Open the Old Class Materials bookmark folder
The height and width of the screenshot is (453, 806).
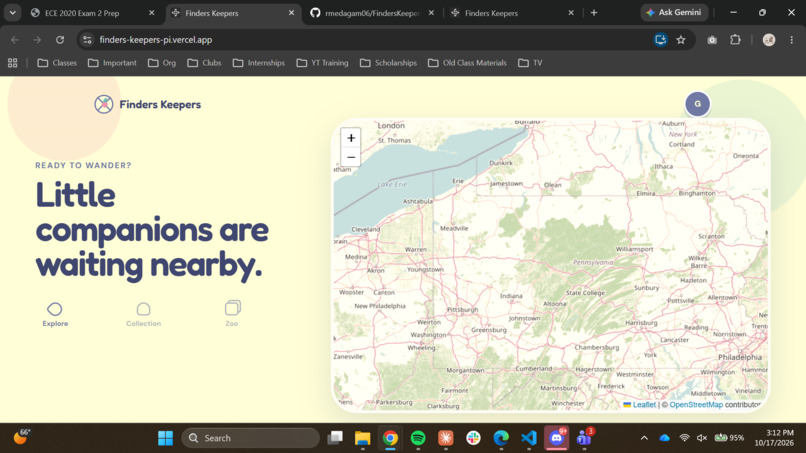pyautogui.click(x=467, y=63)
